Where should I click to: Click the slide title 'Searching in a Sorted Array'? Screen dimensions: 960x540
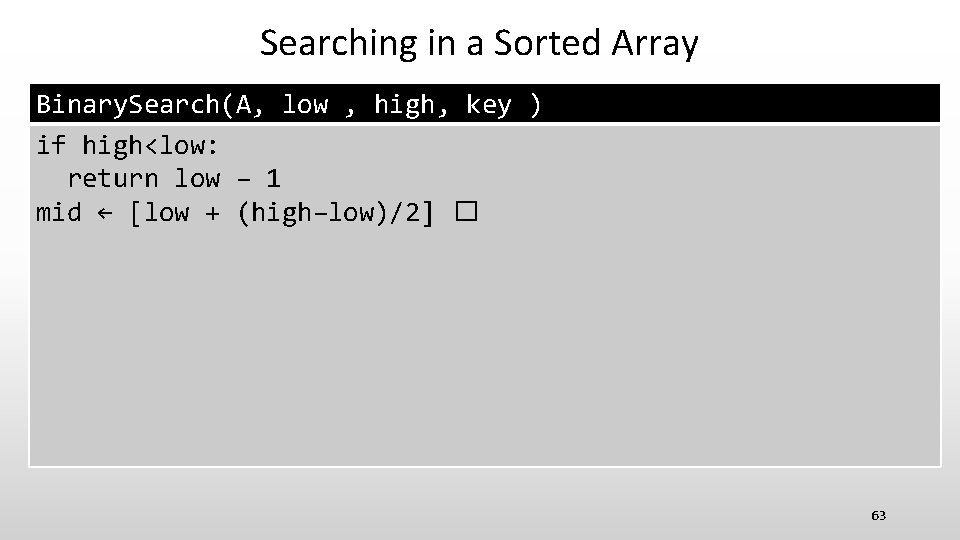pos(479,43)
